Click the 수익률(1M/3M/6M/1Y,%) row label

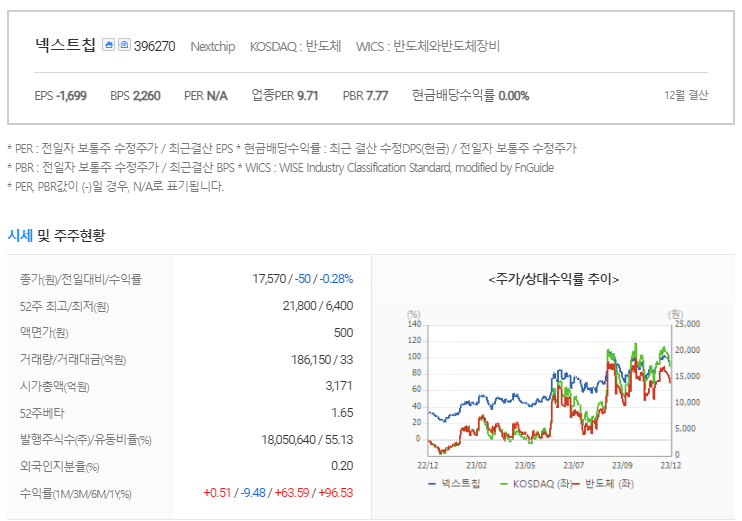point(76,494)
